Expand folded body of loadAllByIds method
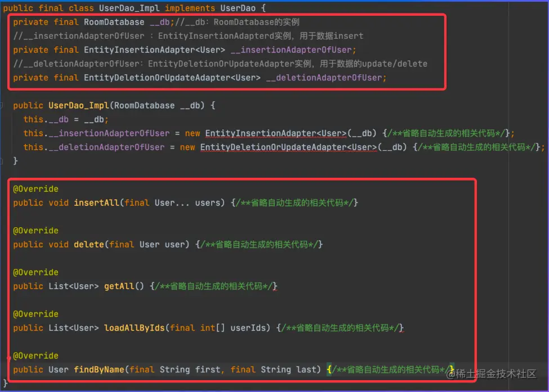The image size is (549, 392). pos(340,328)
